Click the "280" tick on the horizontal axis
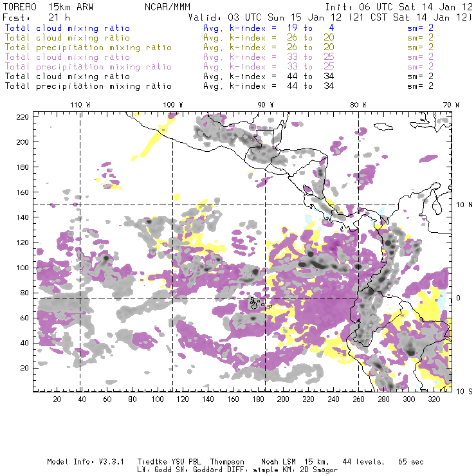This screenshot has width=476, height=476. pos(384,399)
